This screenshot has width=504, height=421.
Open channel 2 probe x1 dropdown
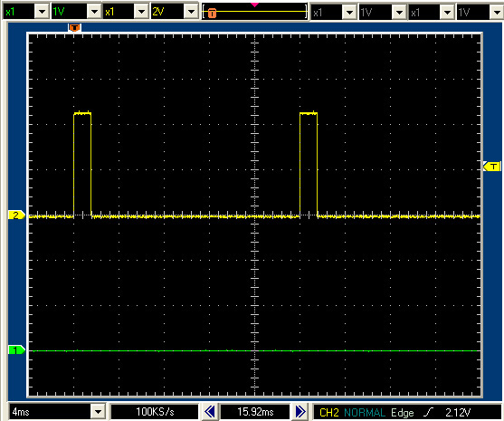click(141, 12)
